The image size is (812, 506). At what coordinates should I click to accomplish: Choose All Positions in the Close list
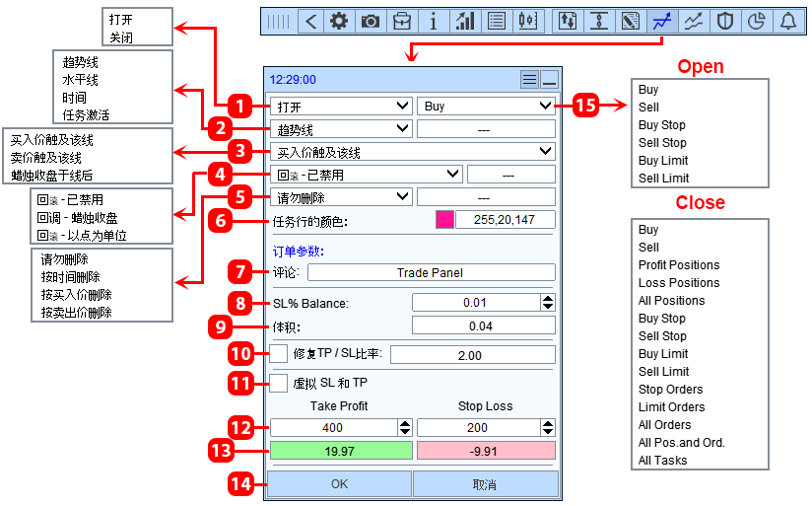coord(672,300)
